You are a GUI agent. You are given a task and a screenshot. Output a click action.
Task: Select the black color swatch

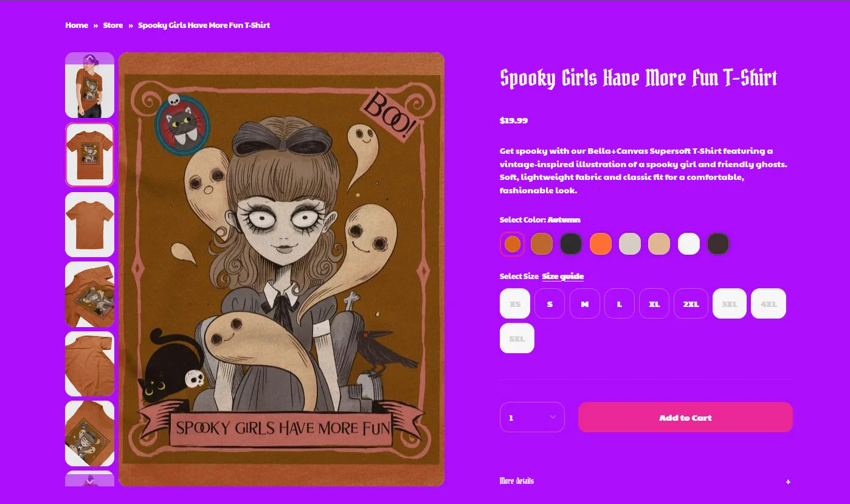571,244
